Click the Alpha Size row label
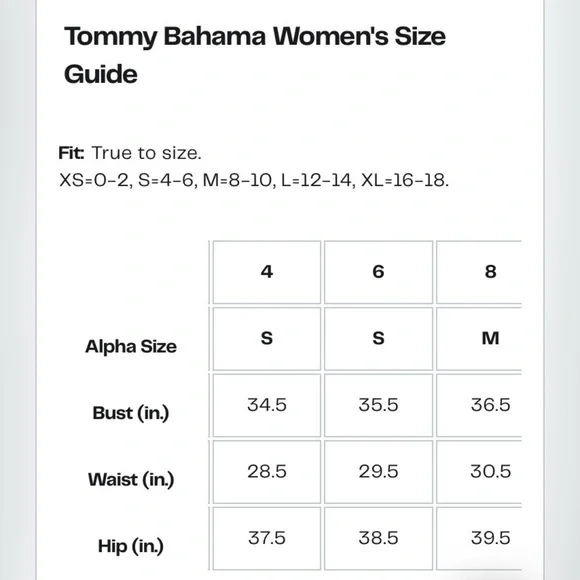 (x=131, y=347)
